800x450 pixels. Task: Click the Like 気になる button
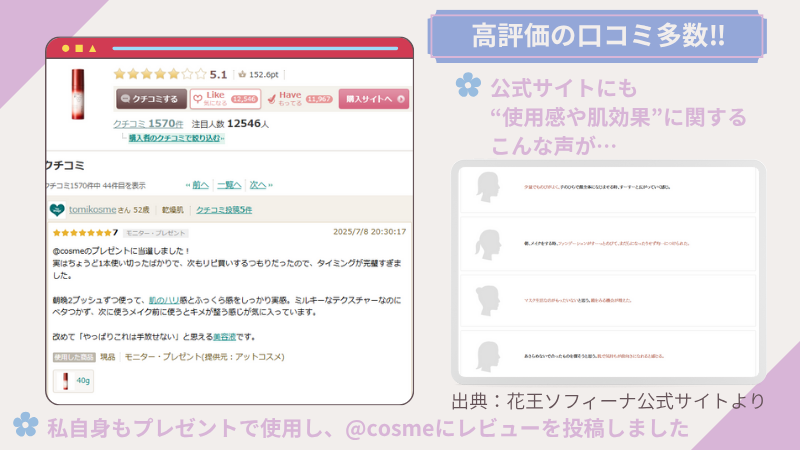(x=226, y=99)
